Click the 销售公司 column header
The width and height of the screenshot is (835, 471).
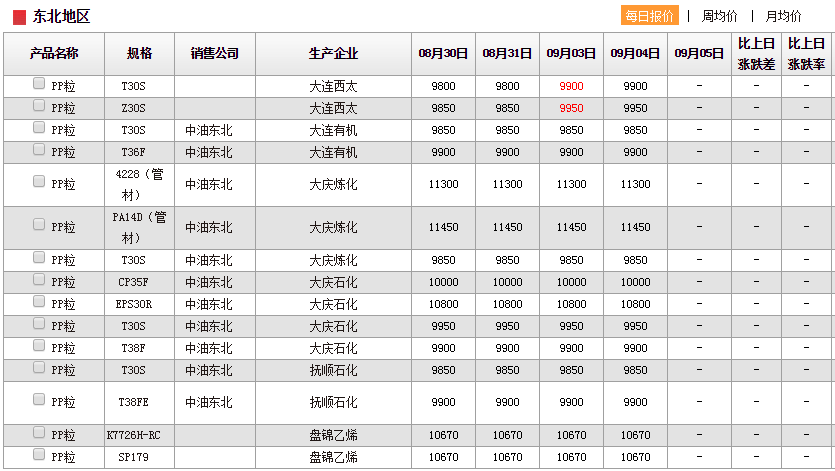coord(215,54)
